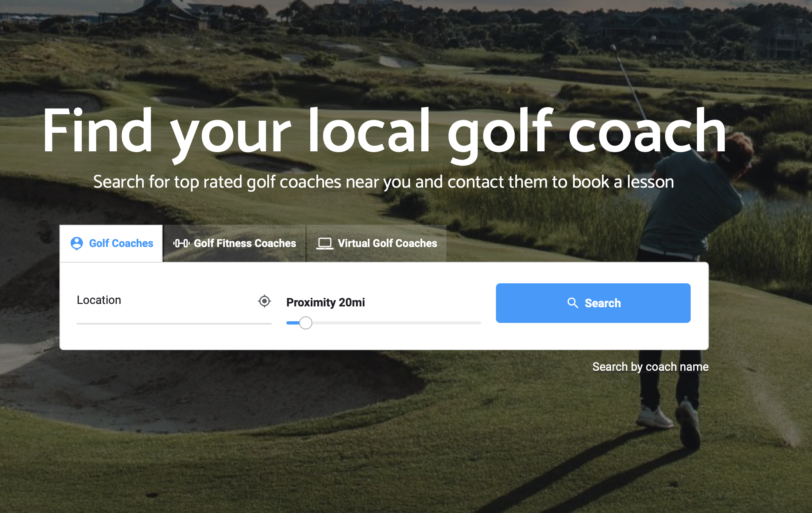Grab the Proximity slider handle

point(306,323)
